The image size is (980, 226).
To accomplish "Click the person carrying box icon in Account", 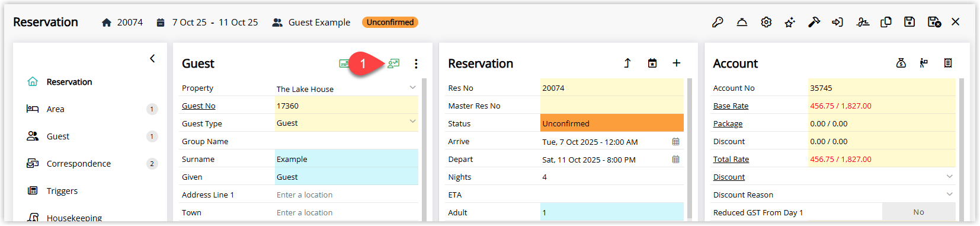I will tap(924, 63).
